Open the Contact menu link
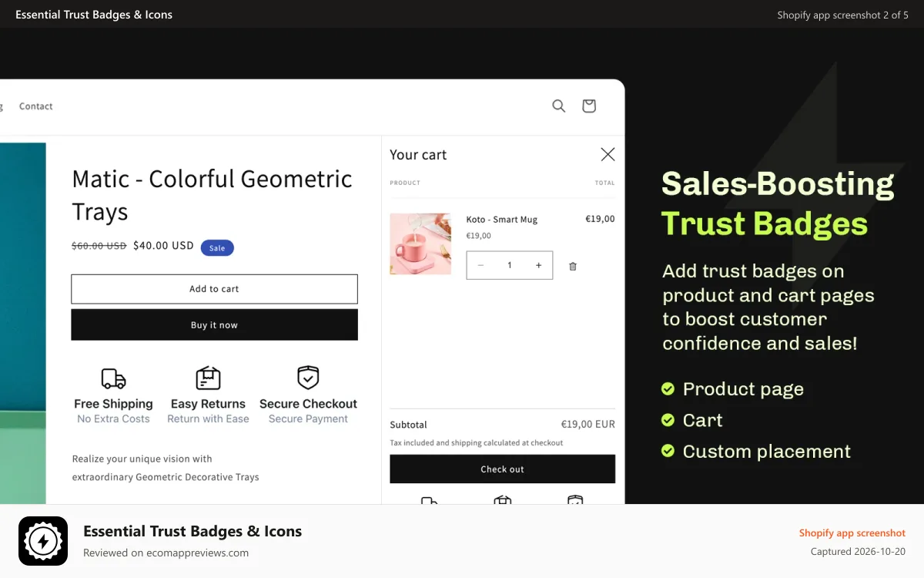This screenshot has height=578, width=924. point(36,106)
